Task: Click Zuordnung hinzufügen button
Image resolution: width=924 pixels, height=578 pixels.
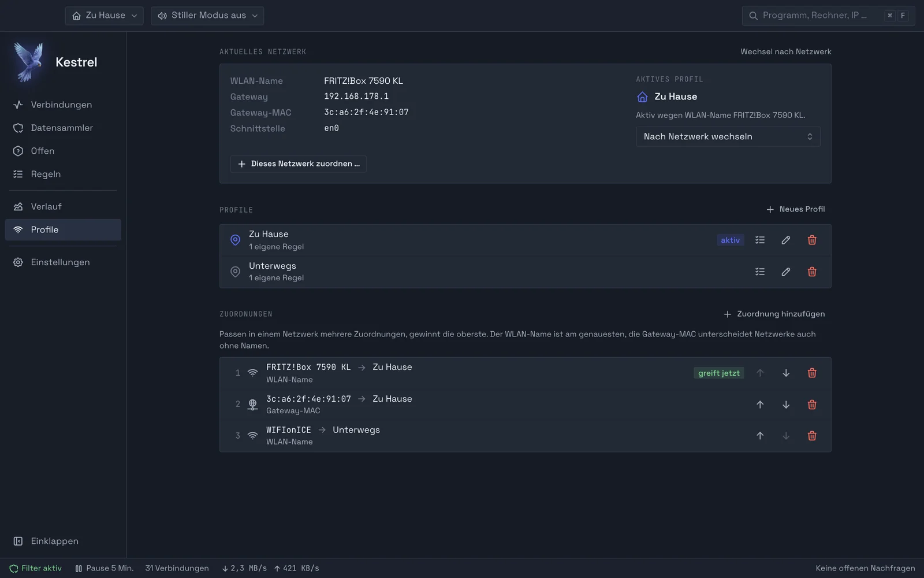Action: click(x=774, y=314)
